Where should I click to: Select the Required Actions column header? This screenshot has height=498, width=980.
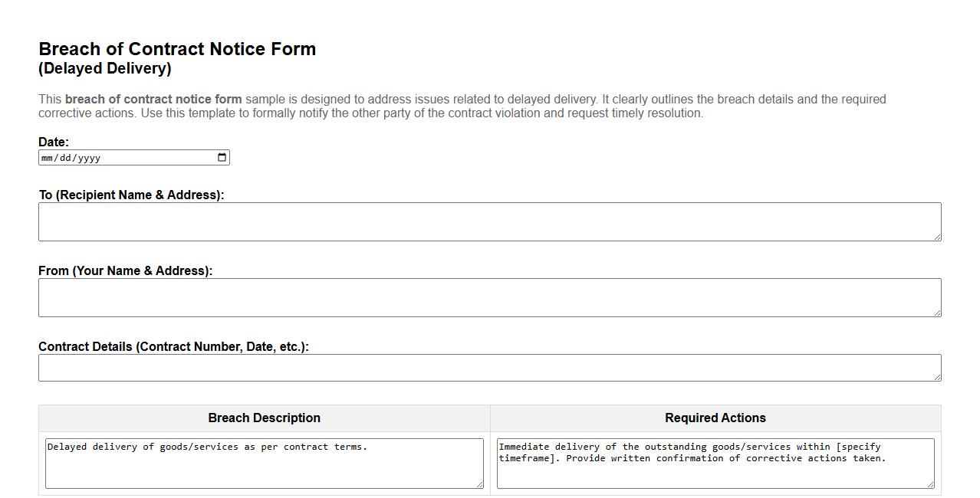[x=714, y=418]
